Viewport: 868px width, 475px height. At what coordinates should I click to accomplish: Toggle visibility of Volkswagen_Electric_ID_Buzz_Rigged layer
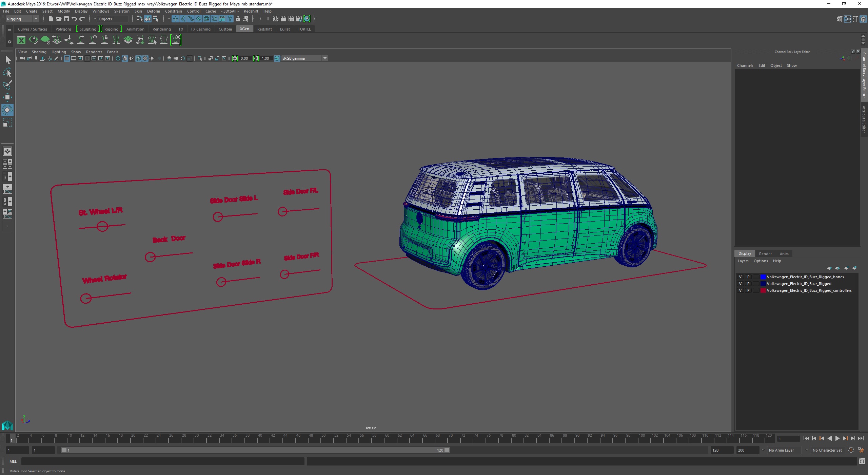point(740,284)
